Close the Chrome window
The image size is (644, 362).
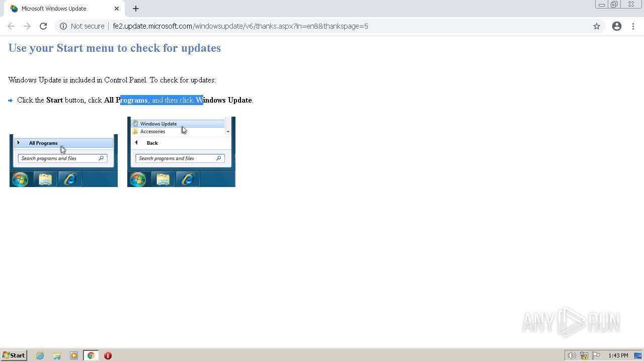tap(631, 5)
